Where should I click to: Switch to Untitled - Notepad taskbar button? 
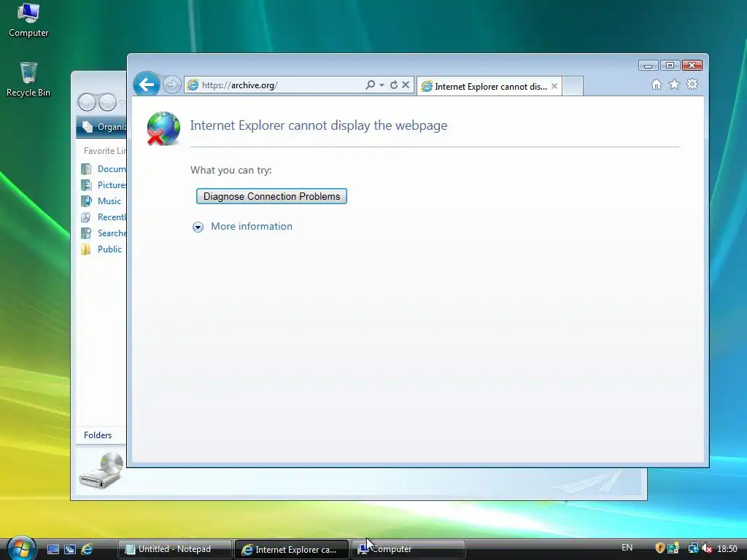pyautogui.click(x=175, y=549)
